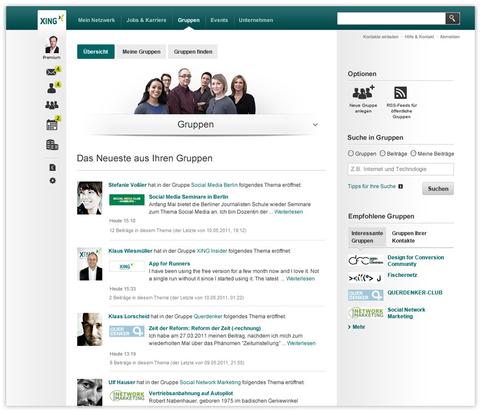Click the Suchen button

pyautogui.click(x=438, y=189)
